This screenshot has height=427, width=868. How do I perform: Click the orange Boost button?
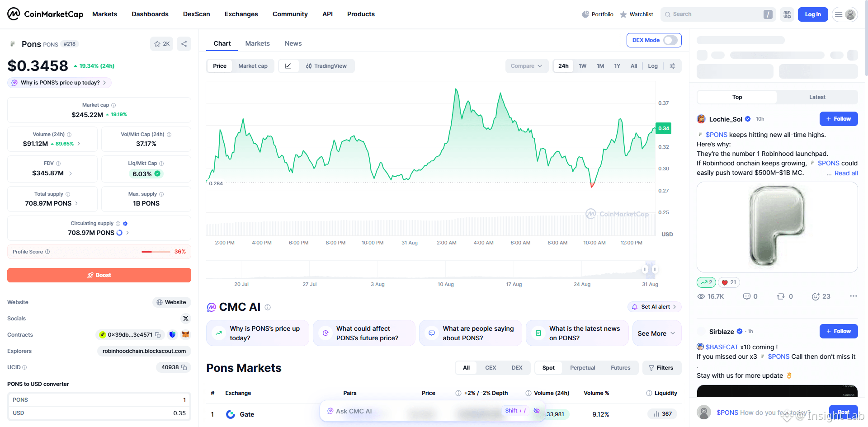click(99, 275)
